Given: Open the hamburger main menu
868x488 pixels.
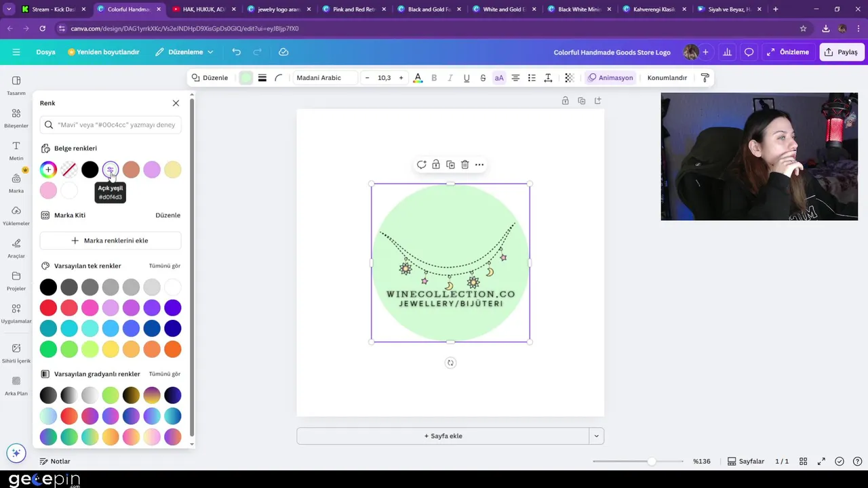Looking at the screenshot, I should tap(16, 52).
